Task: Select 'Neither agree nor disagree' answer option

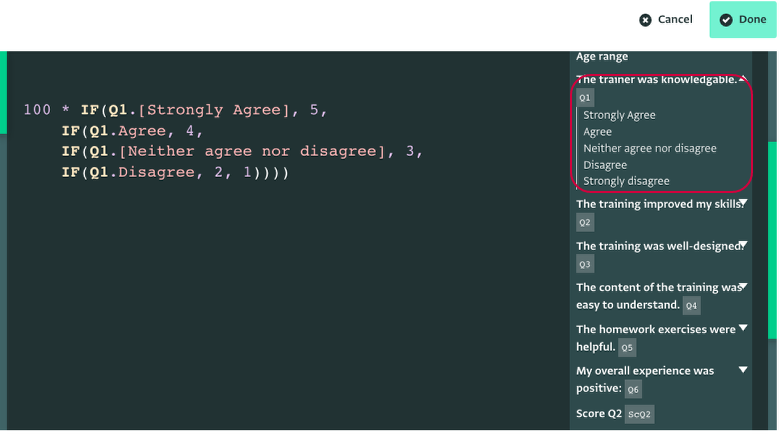Action: (650, 148)
